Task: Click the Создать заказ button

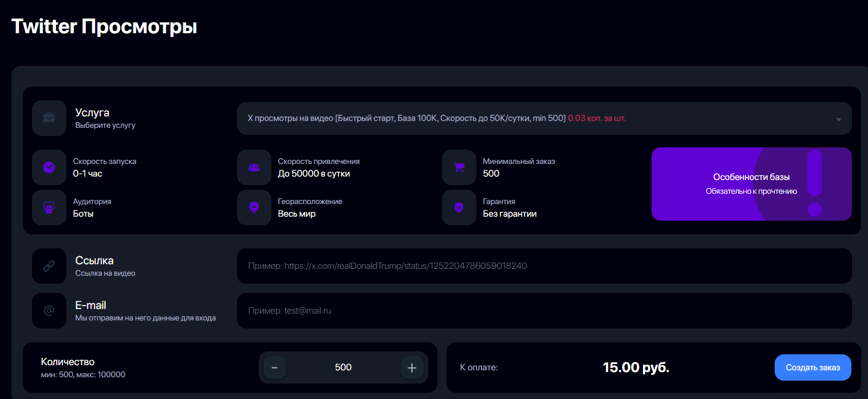Action: click(x=813, y=367)
